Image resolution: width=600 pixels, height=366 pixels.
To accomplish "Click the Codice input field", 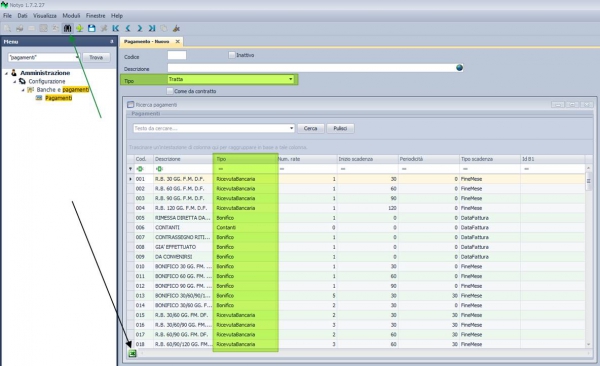I will pos(177,56).
